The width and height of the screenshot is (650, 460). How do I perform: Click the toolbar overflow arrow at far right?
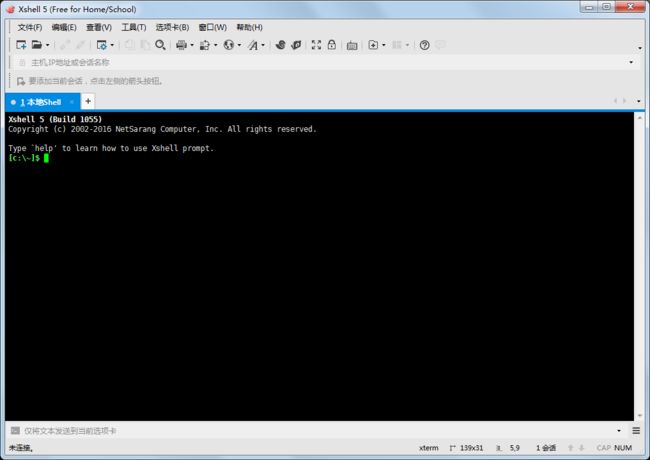[640, 48]
